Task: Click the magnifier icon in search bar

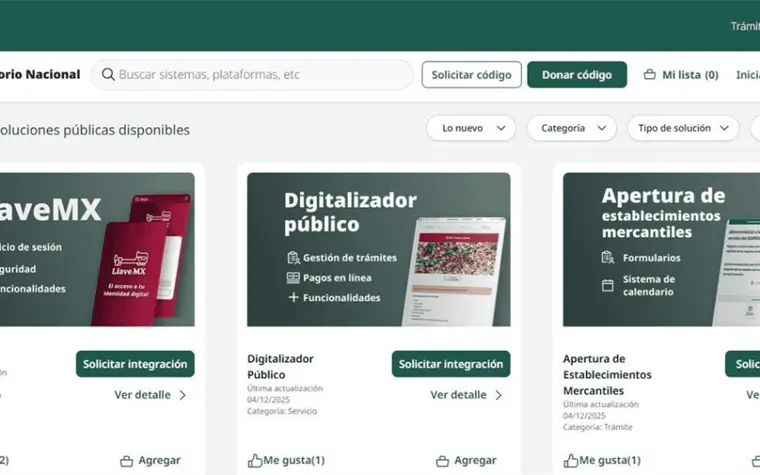Action: pyautogui.click(x=108, y=74)
